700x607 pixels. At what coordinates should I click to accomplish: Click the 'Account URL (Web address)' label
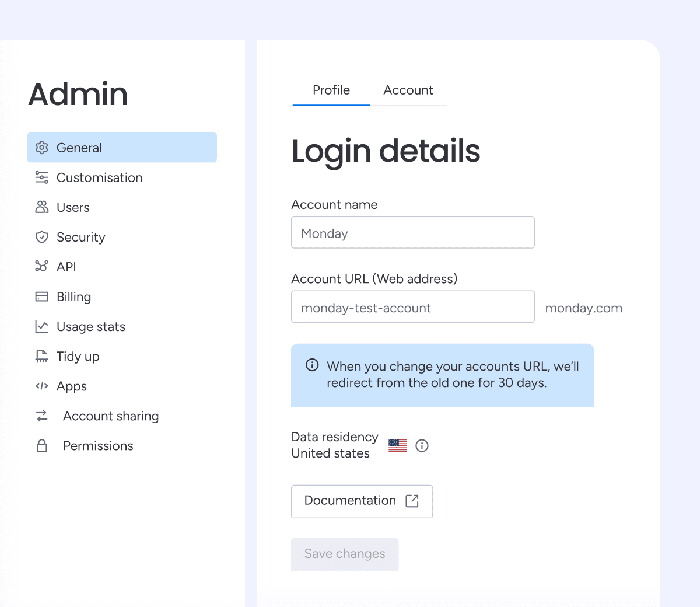pos(374,279)
